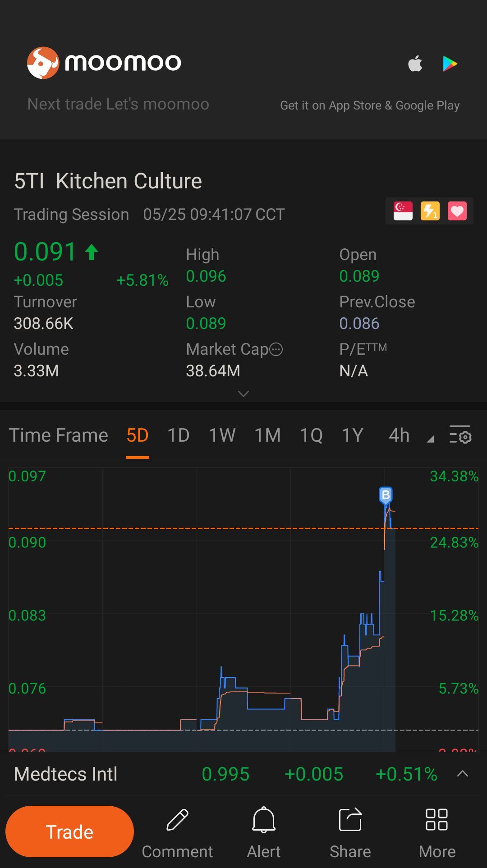Switch to the 1D time frame

tap(178, 436)
